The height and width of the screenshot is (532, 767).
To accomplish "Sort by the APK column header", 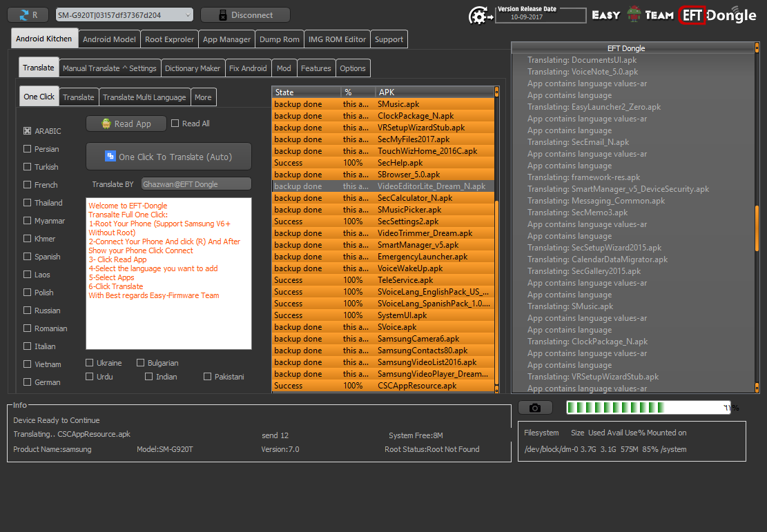I will (434, 92).
